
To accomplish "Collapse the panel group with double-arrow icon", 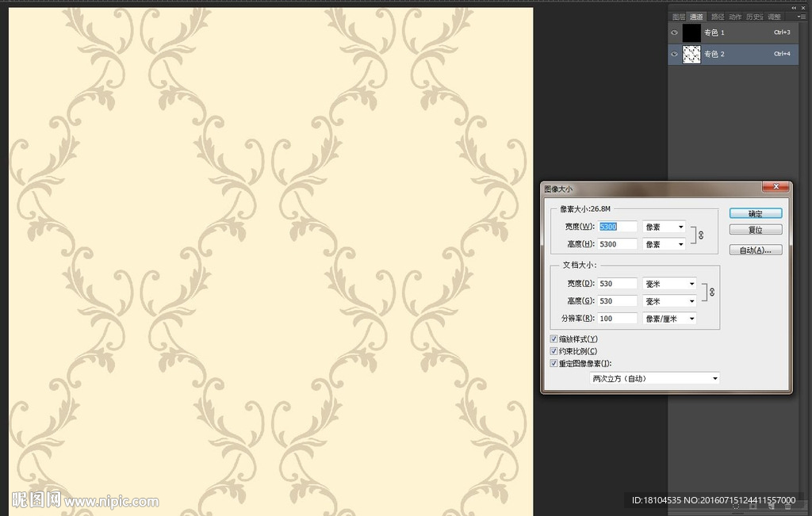I will pyautogui.click(x=794, y=8).
